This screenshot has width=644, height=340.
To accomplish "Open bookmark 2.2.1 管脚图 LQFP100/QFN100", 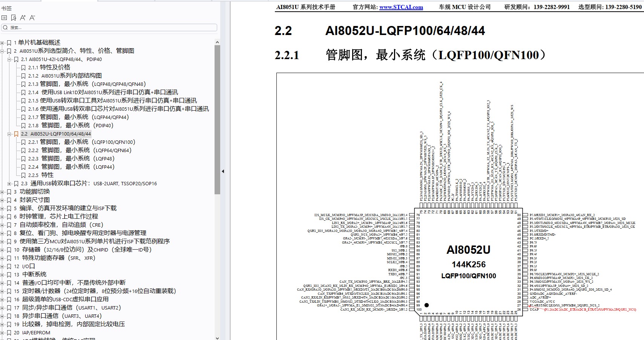I will (82, 142).
